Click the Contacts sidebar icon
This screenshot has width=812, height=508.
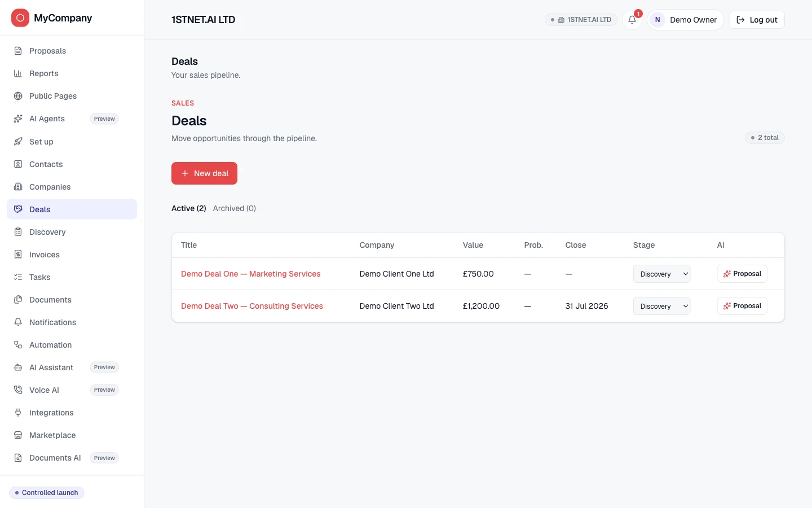18,164
